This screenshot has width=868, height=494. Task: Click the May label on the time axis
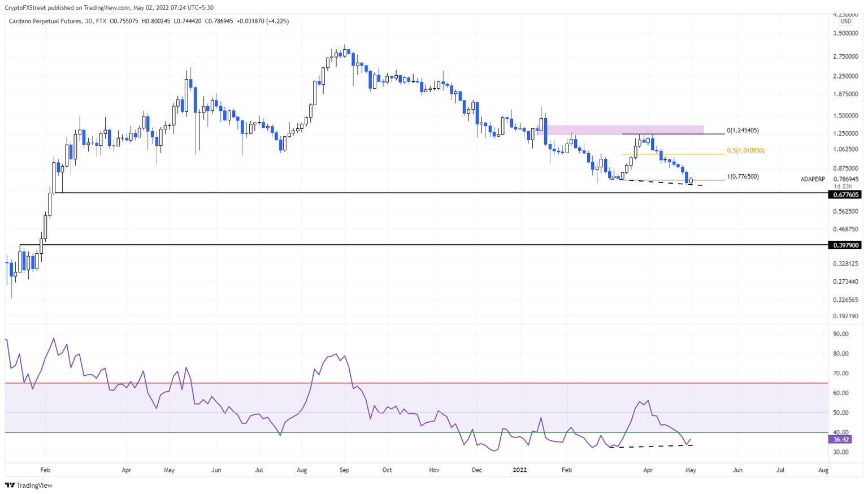691,470
